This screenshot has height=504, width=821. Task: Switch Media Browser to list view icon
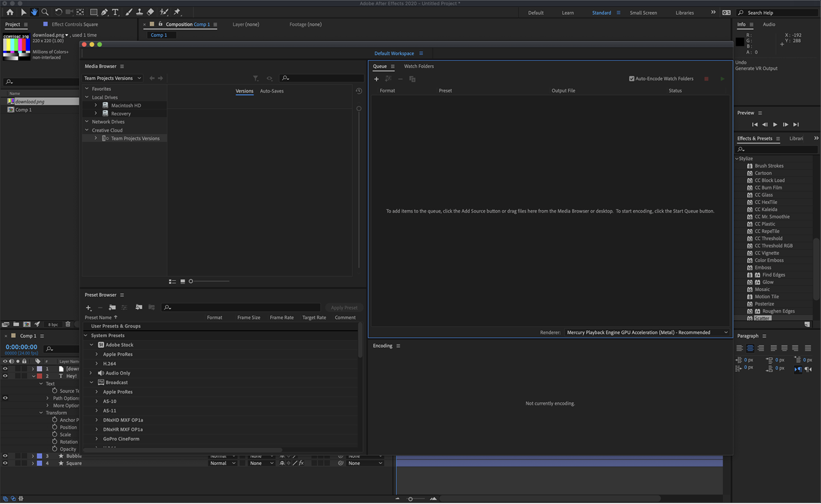(172, 281)
